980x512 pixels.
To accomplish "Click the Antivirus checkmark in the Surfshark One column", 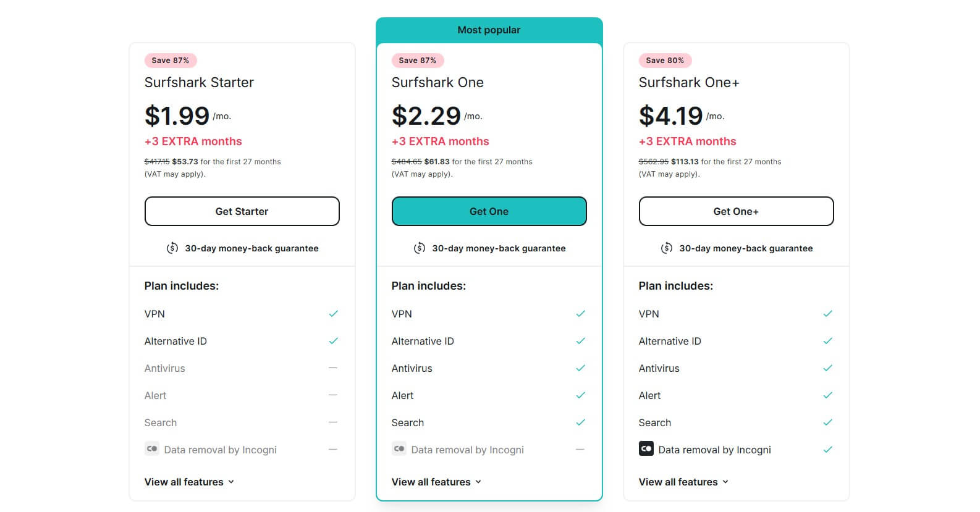I will pos(581,367).
